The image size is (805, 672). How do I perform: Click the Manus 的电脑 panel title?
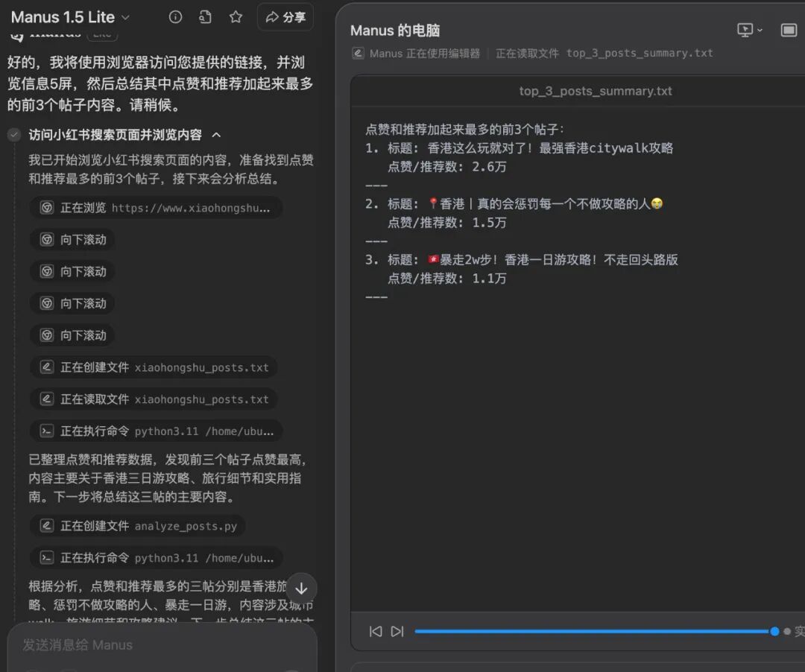[395, 31]
